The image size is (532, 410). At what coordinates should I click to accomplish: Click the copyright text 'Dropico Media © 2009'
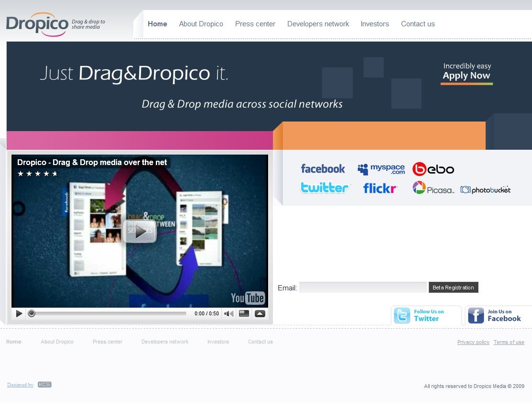click(x=499, y=386)
